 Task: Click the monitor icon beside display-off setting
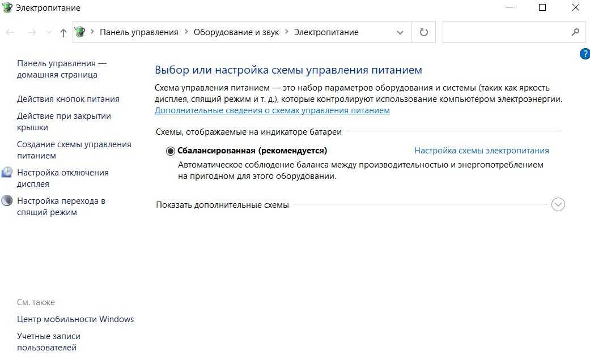(x=7, y=173)
